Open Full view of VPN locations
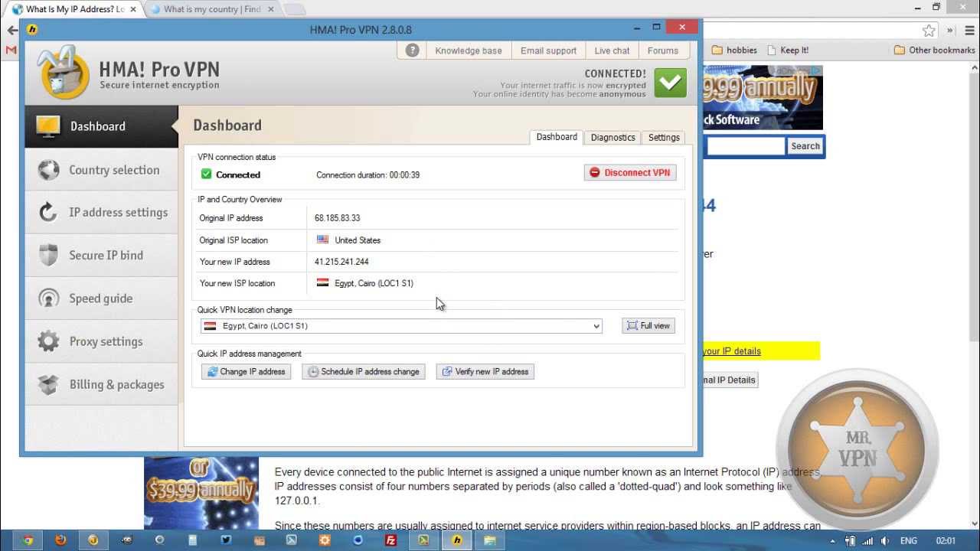The image size is (980, 551). (x=648, y=326)
